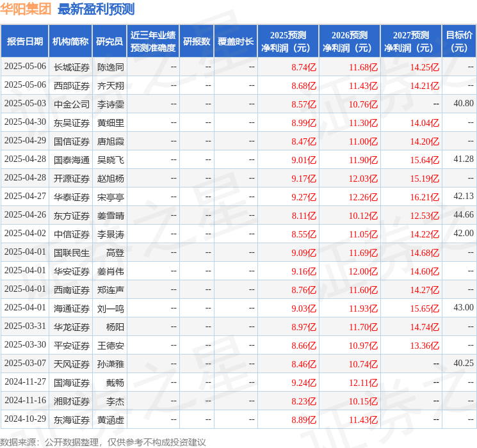Select the 华泰证券 institution cell
The width and height of the screenshot is (477, 448).
pyautogui.click(x=72, y=197)
